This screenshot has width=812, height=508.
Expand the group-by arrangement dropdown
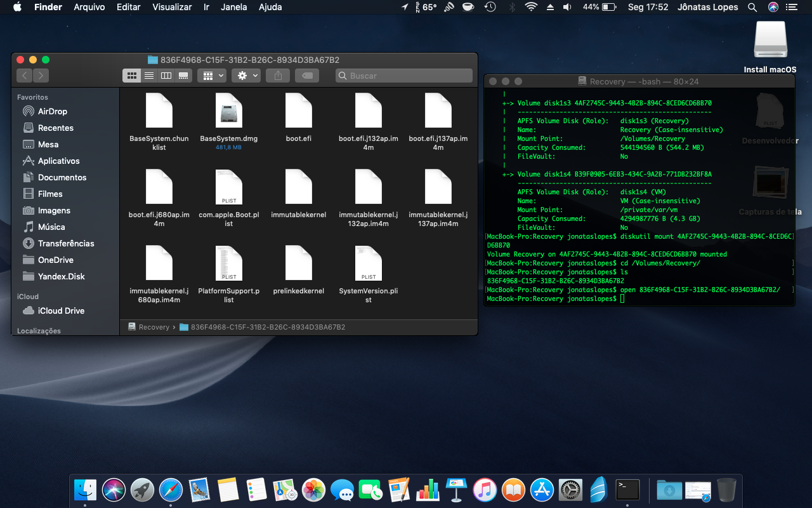pyautogui.click(x=211, y=76)
